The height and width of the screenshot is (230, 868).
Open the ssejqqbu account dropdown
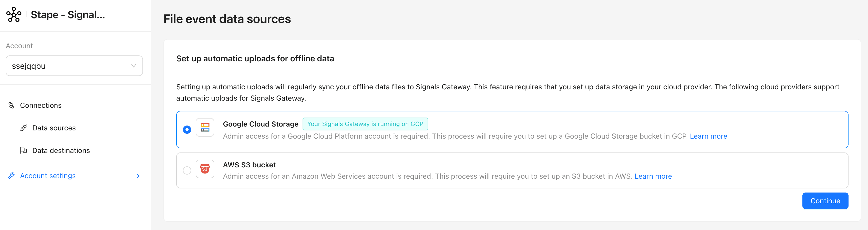click(74, 66)
